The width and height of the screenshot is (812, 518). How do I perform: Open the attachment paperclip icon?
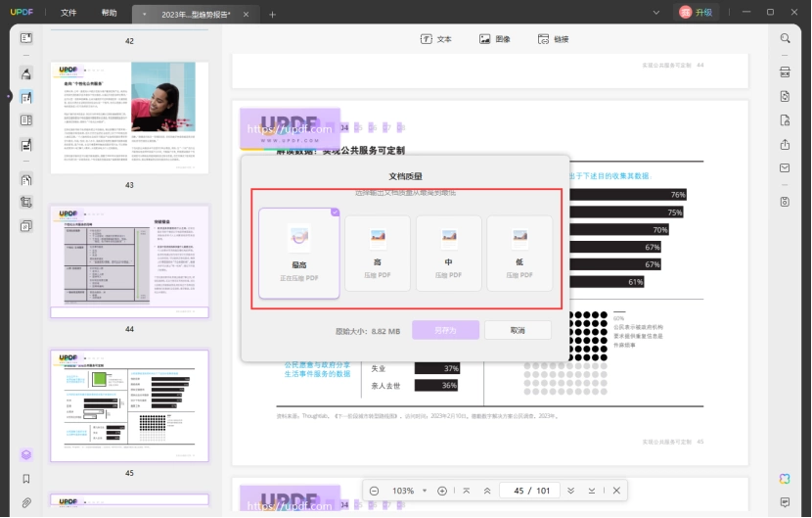pyautogui.click(x=25, y=502)
